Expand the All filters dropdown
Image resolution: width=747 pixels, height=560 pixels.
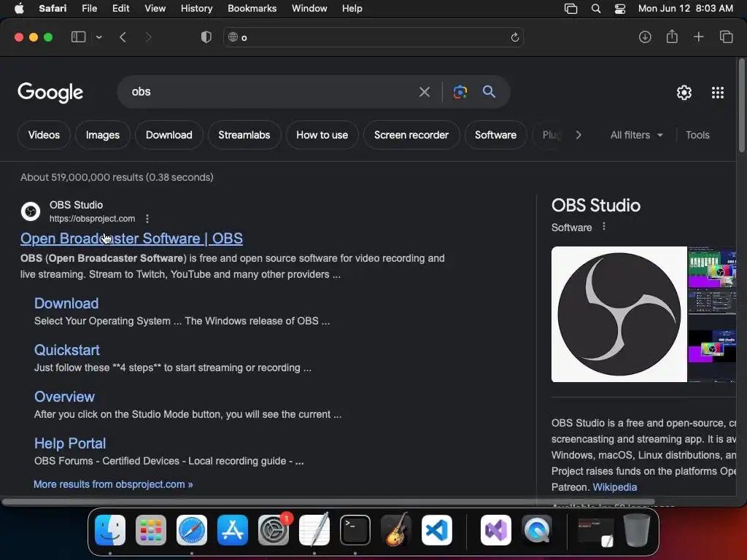tap(636, 135)
